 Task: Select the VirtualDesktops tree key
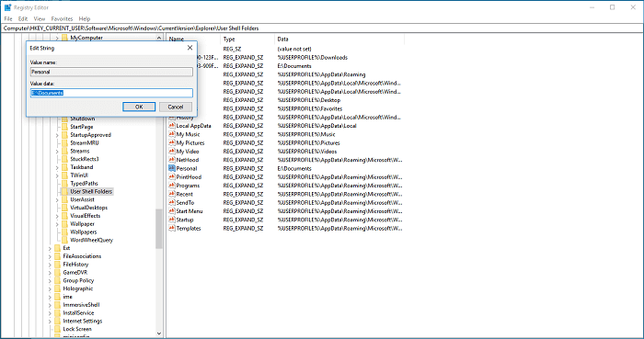point(88,208)
